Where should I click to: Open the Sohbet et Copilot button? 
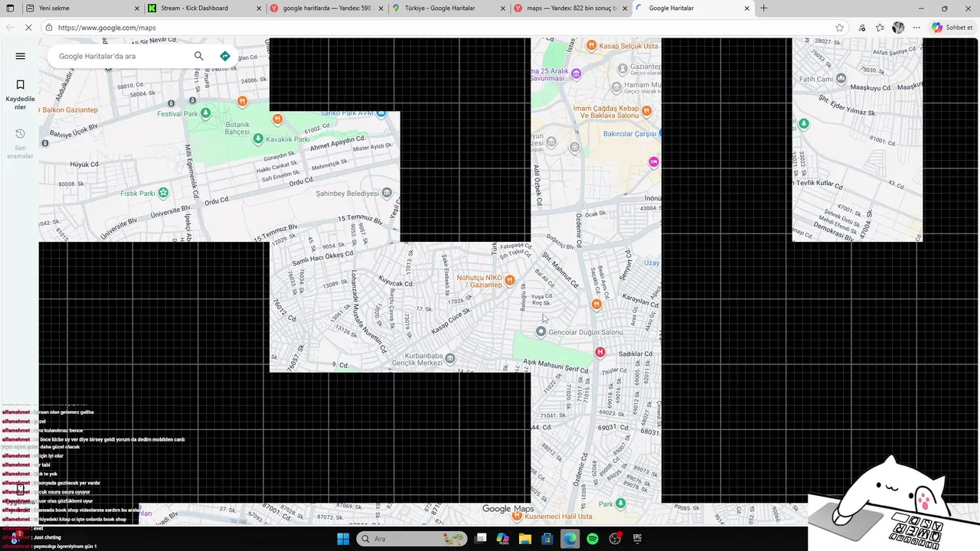click(952, 28)
